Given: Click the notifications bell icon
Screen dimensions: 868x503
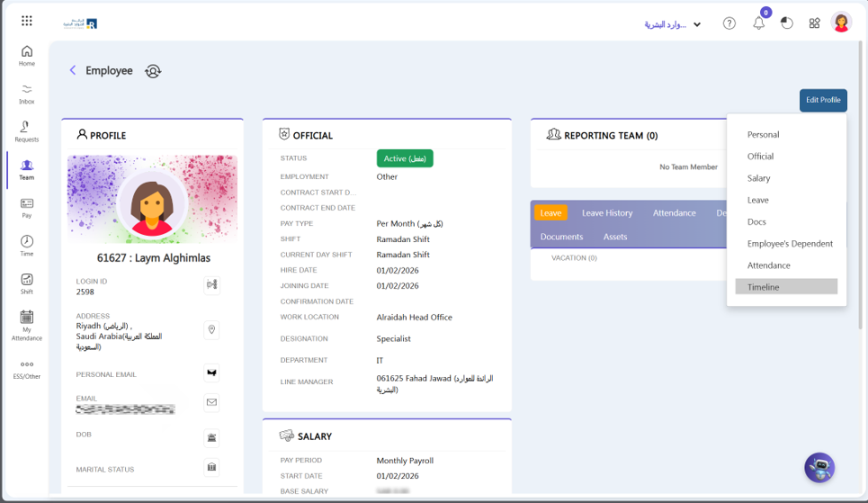Looking at the screenshot, I should pos(759,23).
